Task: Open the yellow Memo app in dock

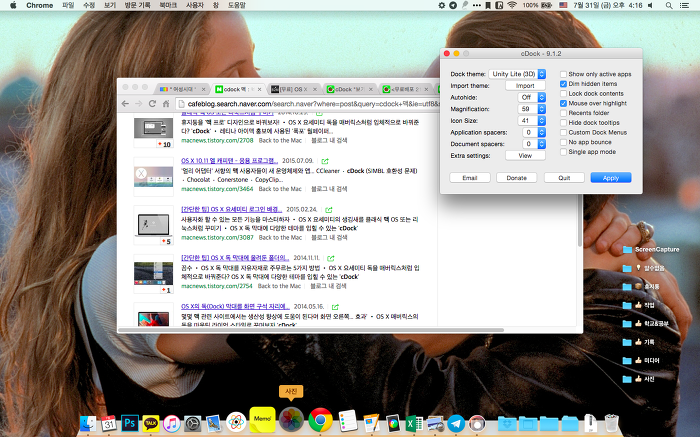Action: [263, 418]
